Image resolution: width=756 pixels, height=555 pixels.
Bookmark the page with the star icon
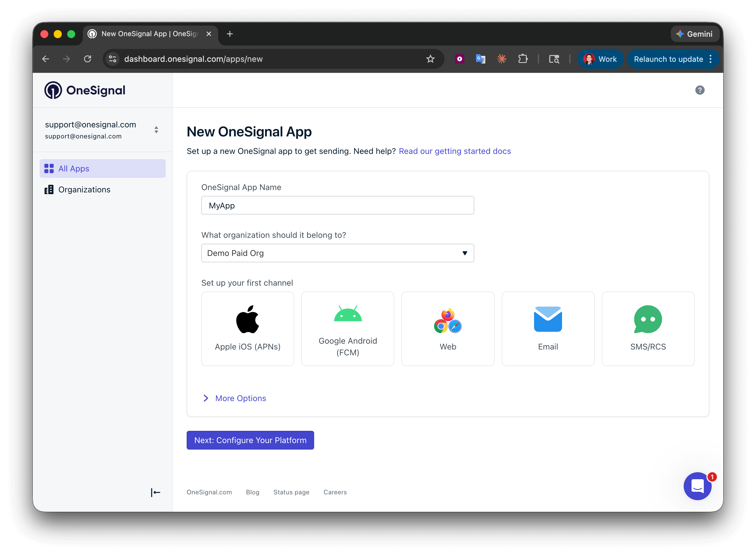point(430,59)
